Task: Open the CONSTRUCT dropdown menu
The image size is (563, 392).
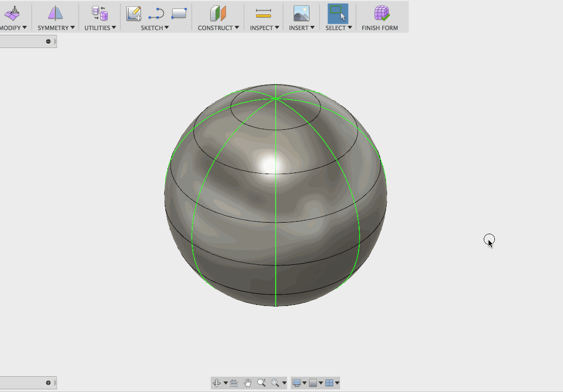Action: pos(218,28)
